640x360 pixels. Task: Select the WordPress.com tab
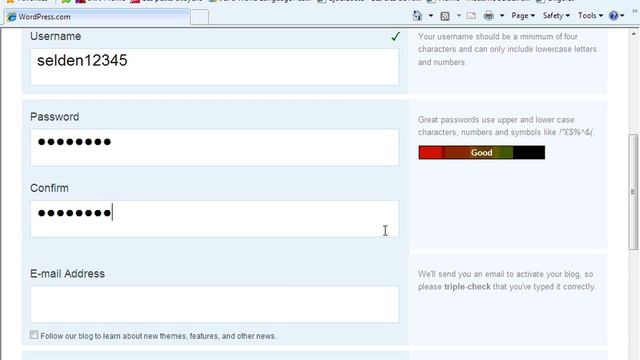96,17
